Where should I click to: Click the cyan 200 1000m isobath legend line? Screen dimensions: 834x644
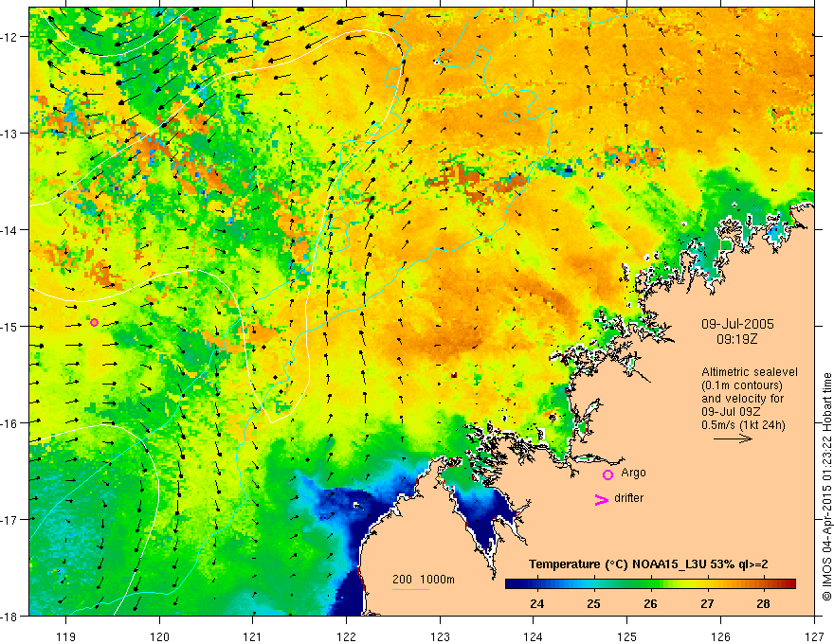coord(410,589)
